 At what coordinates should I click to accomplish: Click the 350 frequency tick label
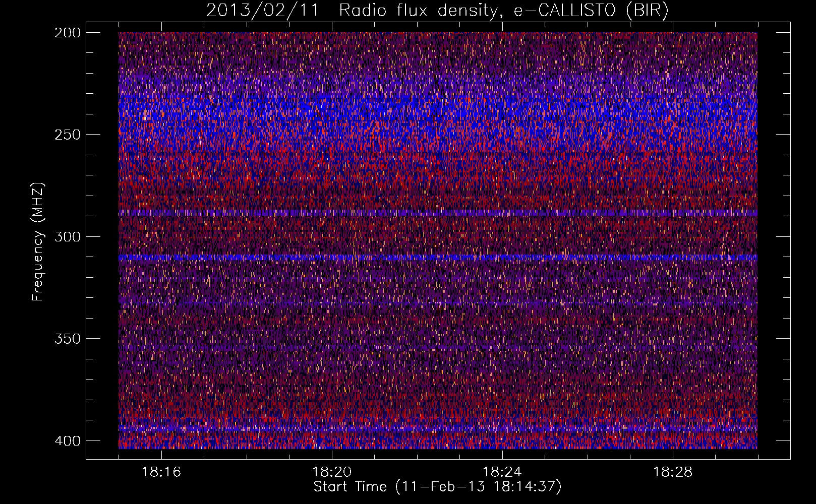pyautogui.click(x=67, y=338)
